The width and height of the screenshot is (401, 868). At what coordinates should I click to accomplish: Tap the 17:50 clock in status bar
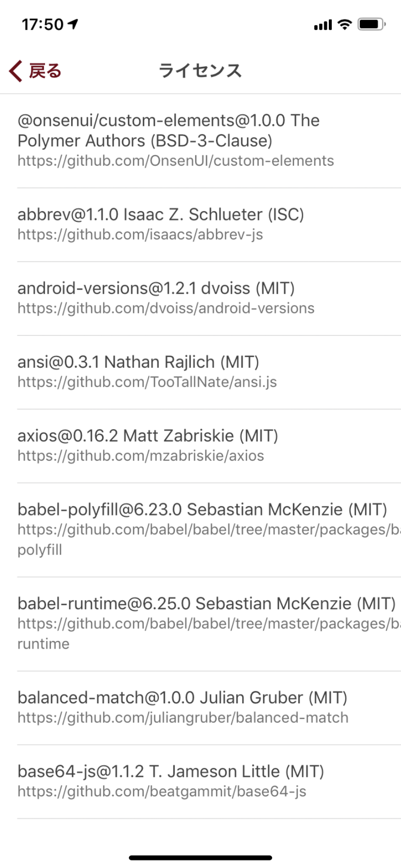43,24
